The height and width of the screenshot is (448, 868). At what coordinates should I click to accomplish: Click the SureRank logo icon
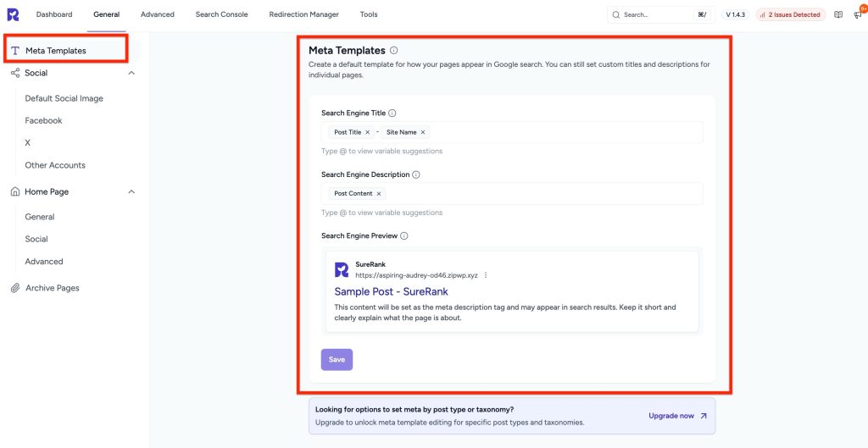14,14
